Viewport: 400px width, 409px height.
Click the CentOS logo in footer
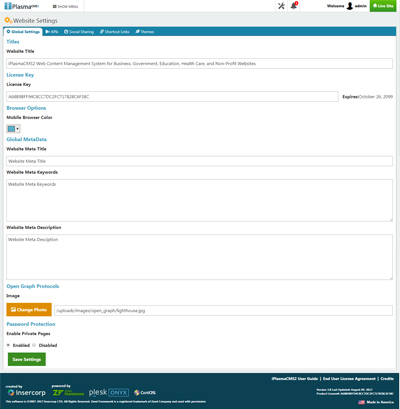coord(145,393)
